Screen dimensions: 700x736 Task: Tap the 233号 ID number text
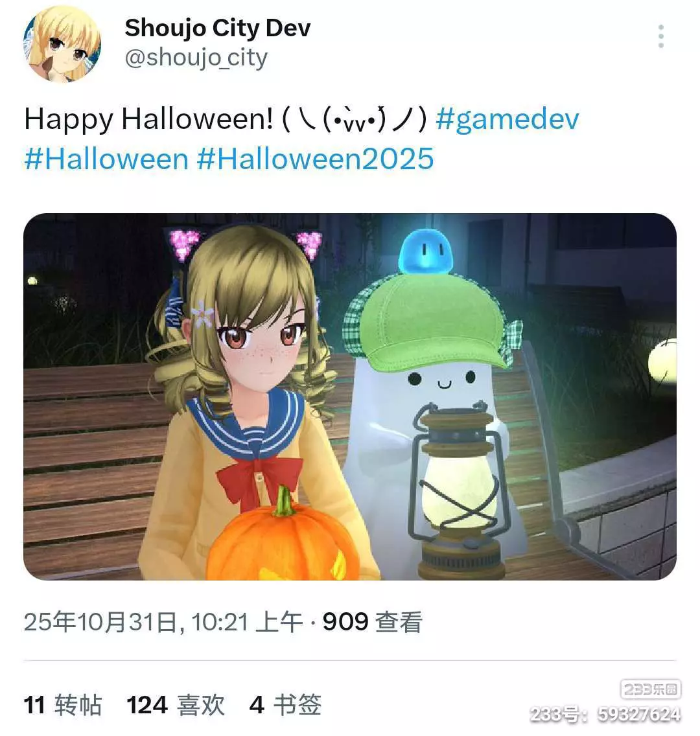click(605, 714)
